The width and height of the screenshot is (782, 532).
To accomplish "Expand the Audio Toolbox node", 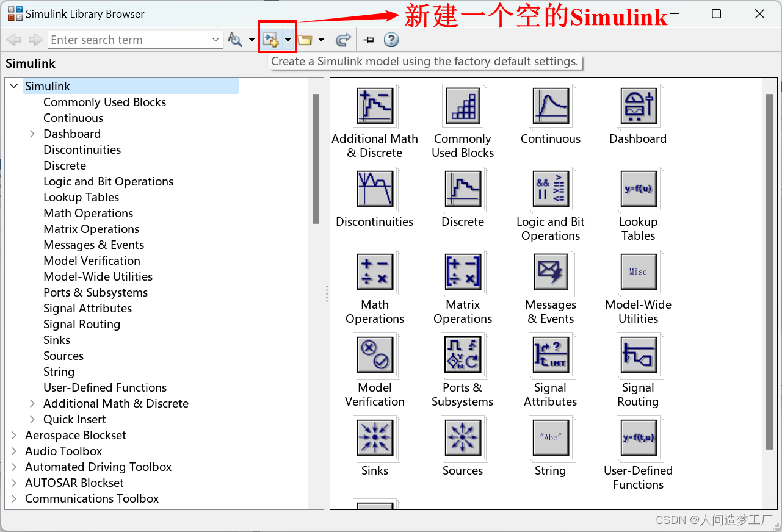I will tap(14, 451).
